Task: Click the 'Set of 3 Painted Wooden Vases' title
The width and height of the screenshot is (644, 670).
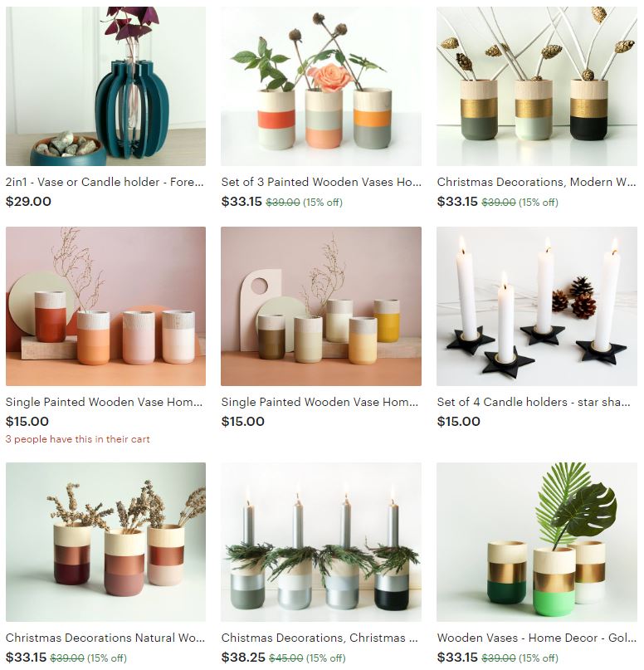Action: coord(321,182)
